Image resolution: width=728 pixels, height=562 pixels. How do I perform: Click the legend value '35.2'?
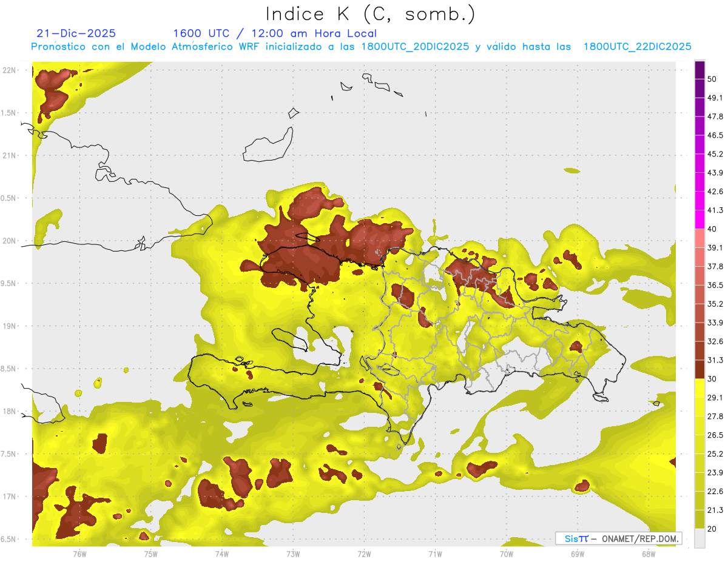715,304
